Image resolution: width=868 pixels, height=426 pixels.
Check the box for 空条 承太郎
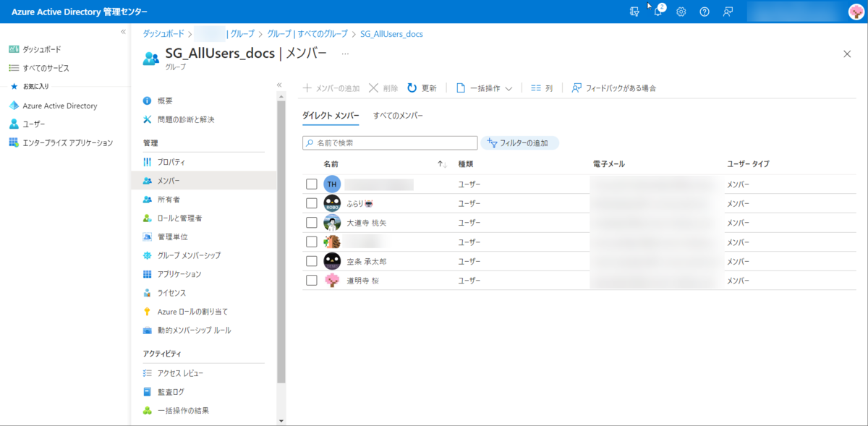coord(312,261)
